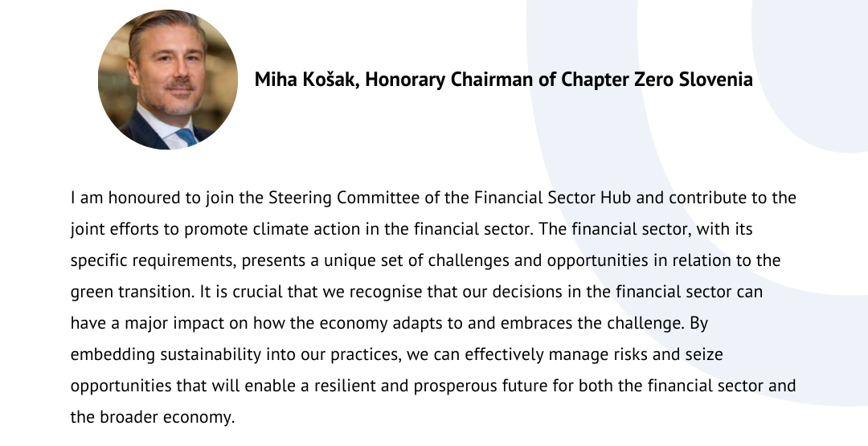
Task: Click the phrase "embraces the challenge"
Action: pyautogui.click(x=591, y=323)
